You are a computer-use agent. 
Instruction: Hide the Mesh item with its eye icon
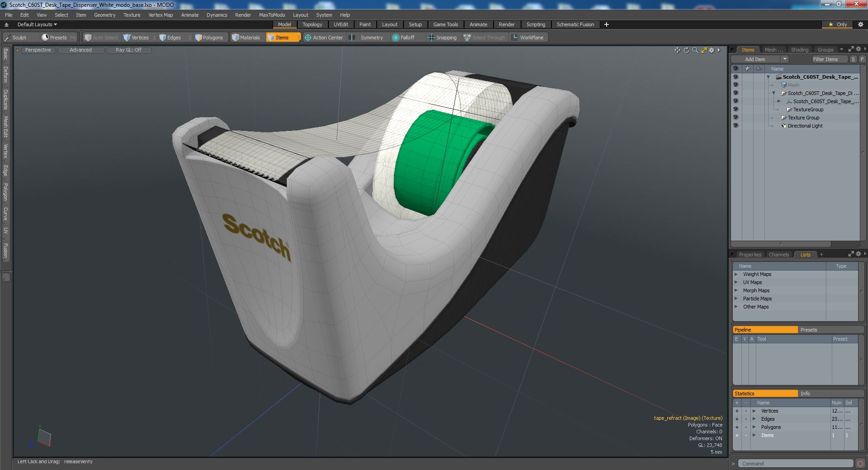(735, 85)
